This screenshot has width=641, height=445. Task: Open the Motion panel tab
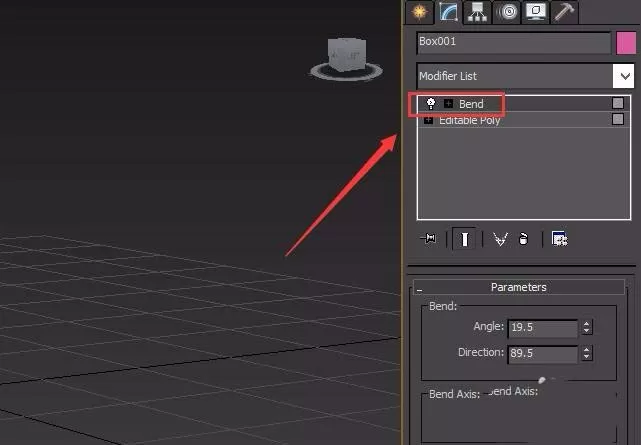507,12
